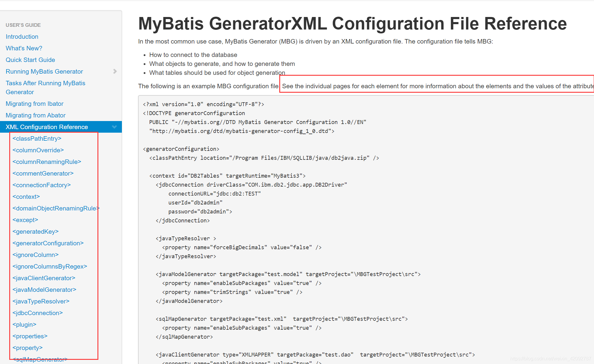Open the <ignoreColumnsByRegex> reference
This screenshot has width=594, height=364.
50,267
